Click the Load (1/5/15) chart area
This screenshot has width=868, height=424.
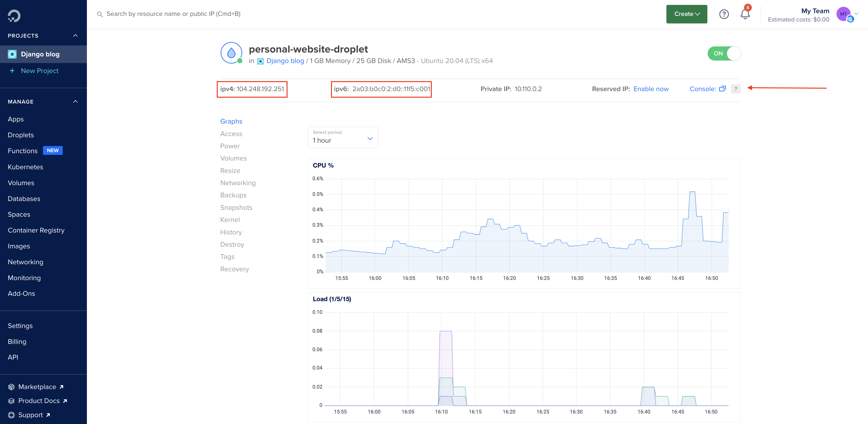[x=524, y=357]
